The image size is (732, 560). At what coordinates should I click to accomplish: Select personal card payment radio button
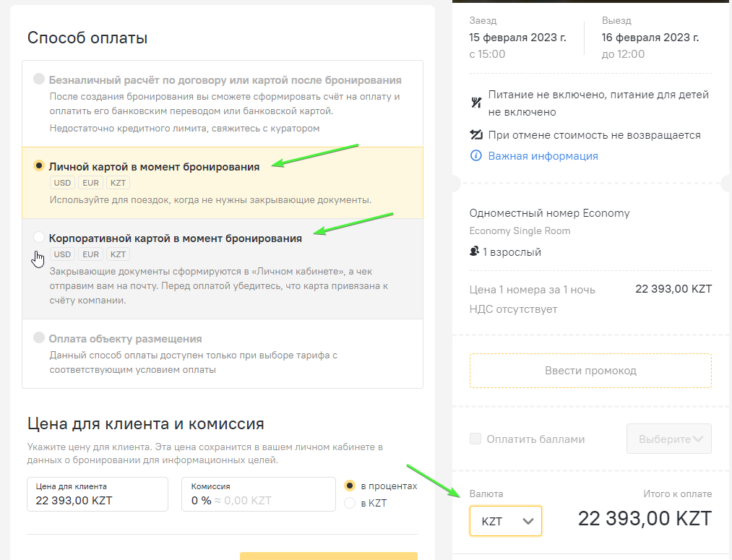39,166
